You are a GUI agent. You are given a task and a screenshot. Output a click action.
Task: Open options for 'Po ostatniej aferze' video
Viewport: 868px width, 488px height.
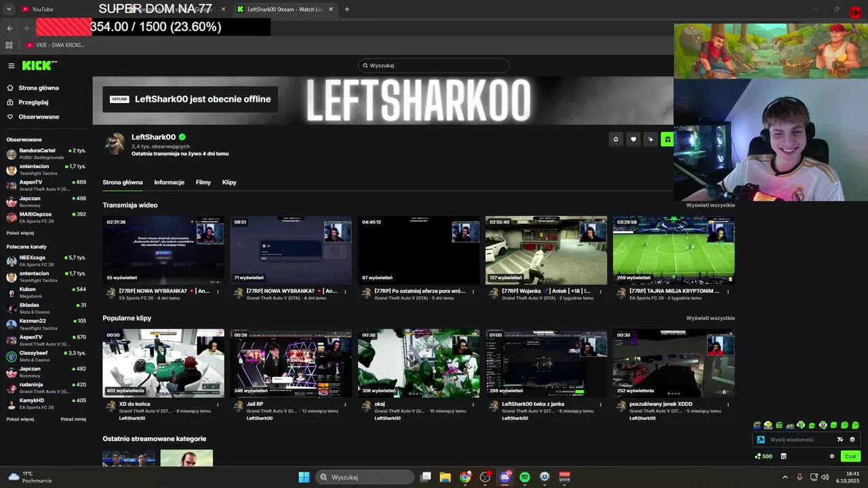click(x=473, y=291)
